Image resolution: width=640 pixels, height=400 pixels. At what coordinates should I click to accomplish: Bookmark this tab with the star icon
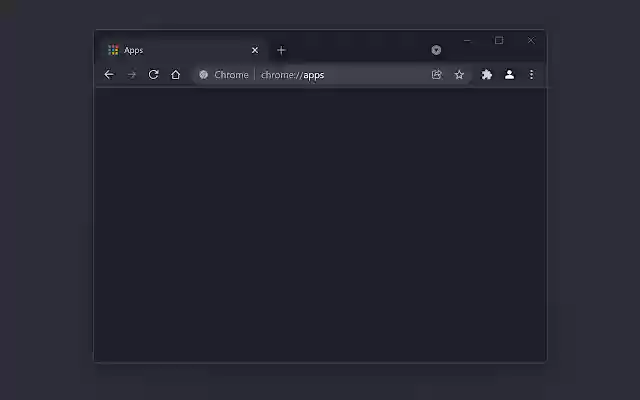coord(459,75)
